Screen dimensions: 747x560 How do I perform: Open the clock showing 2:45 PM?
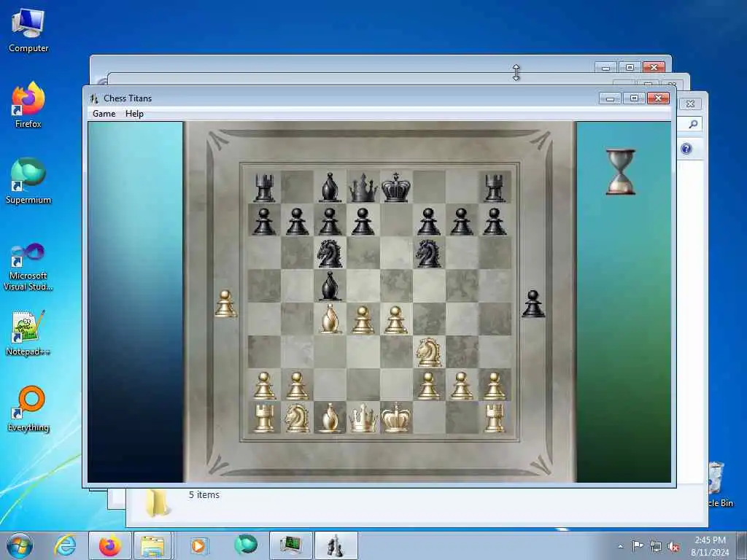pos(710,546)
